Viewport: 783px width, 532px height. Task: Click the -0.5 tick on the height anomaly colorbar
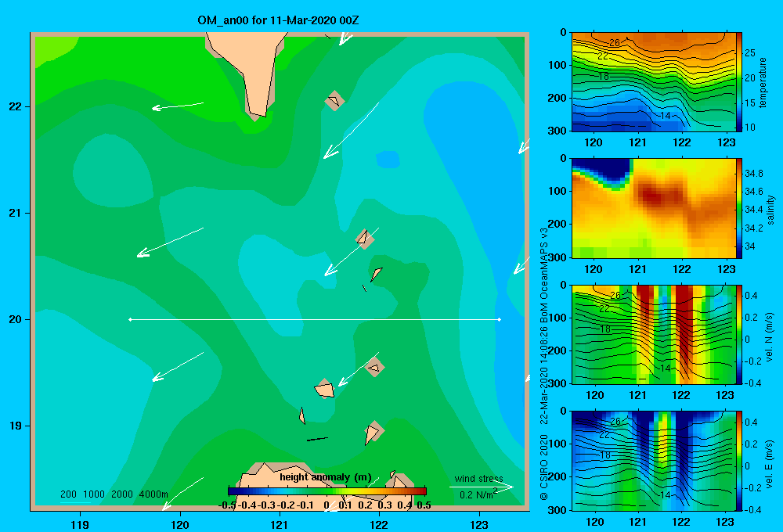pyautogui.click(x=227, y=505)
